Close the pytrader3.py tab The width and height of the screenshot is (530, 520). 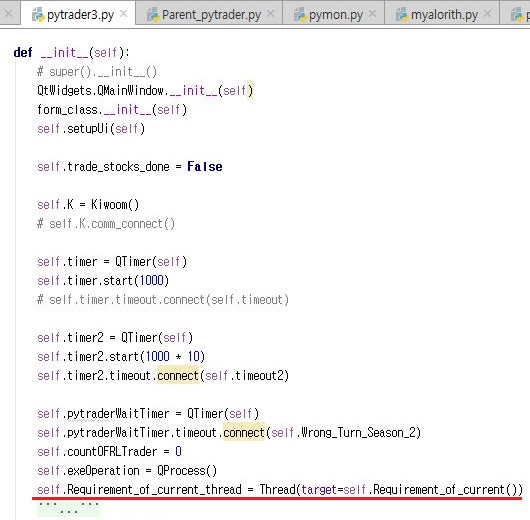tap(124, 14)
